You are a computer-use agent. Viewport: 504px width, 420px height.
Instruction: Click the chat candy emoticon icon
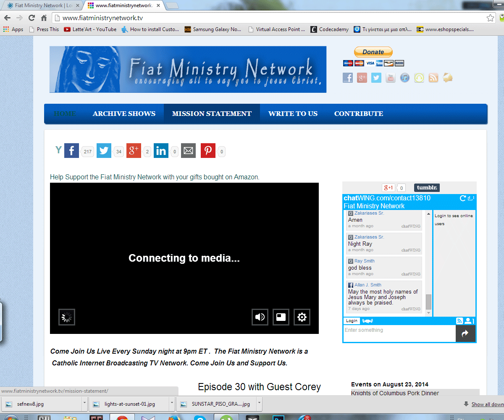[368, 321]
